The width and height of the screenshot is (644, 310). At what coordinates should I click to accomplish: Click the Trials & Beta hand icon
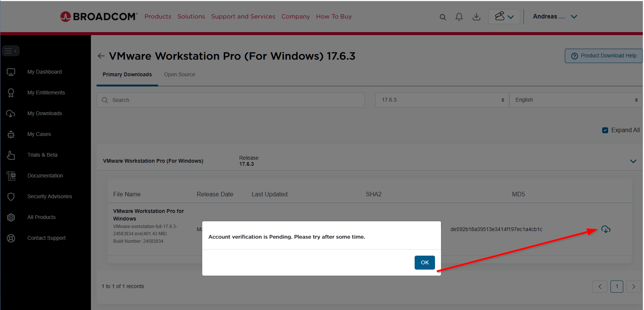(x=11, y=155)
